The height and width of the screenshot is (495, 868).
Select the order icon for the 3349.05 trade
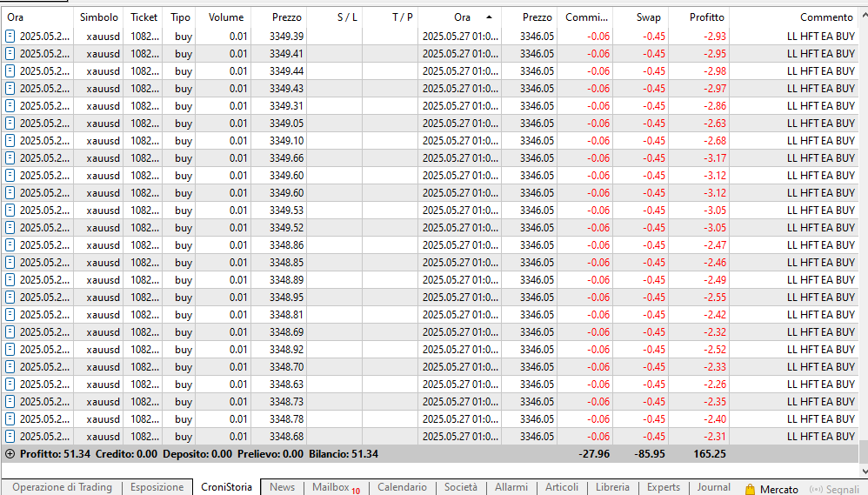point(10,124)
